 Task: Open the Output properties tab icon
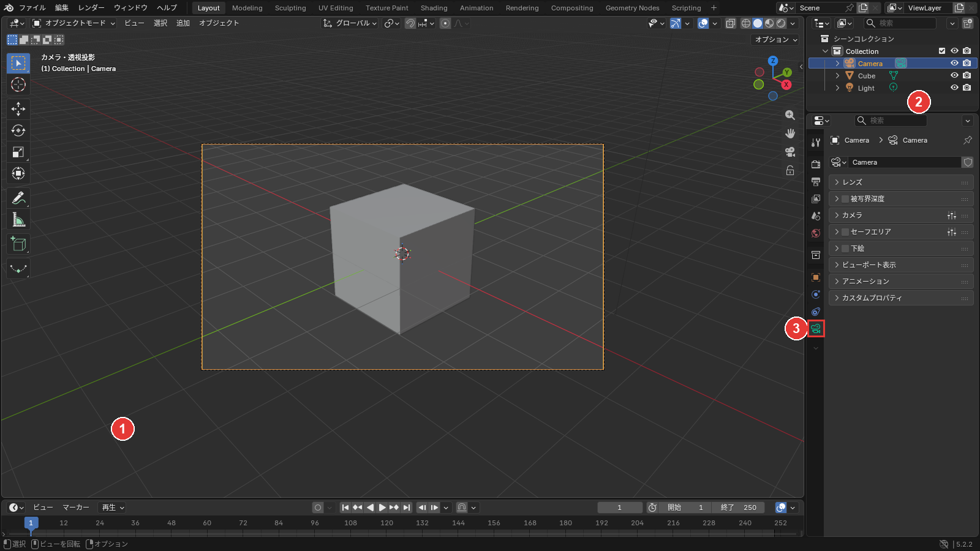tap(816, 182)
